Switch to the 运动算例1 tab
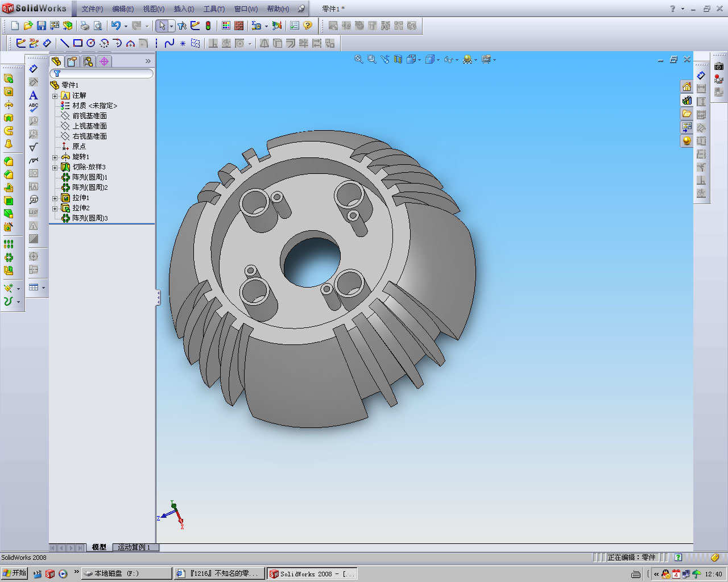This screenshot has width=728, height=582. (x=134, y=547)
